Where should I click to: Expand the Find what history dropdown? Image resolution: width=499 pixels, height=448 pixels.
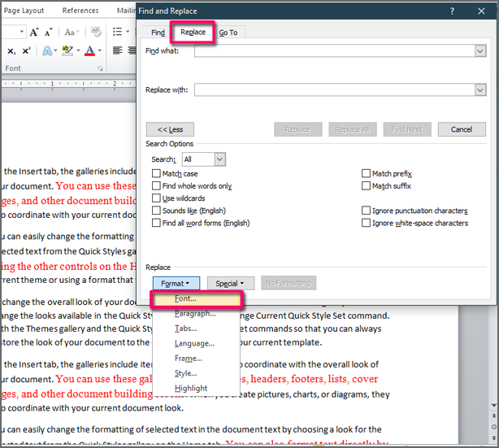[480, 51]
